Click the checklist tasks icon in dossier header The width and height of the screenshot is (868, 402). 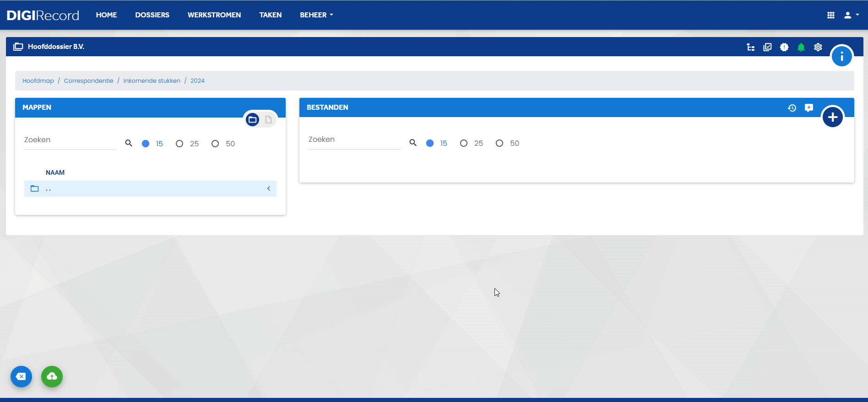point(768,47)
